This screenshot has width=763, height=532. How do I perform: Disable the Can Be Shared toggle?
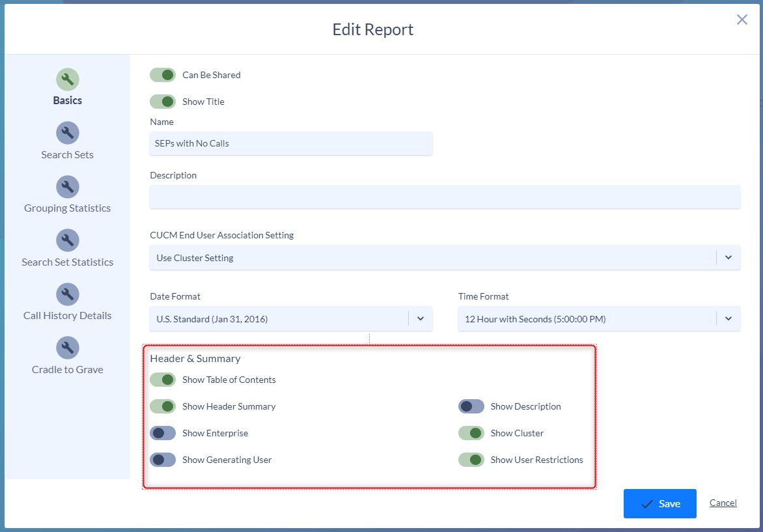click(163, 75)
